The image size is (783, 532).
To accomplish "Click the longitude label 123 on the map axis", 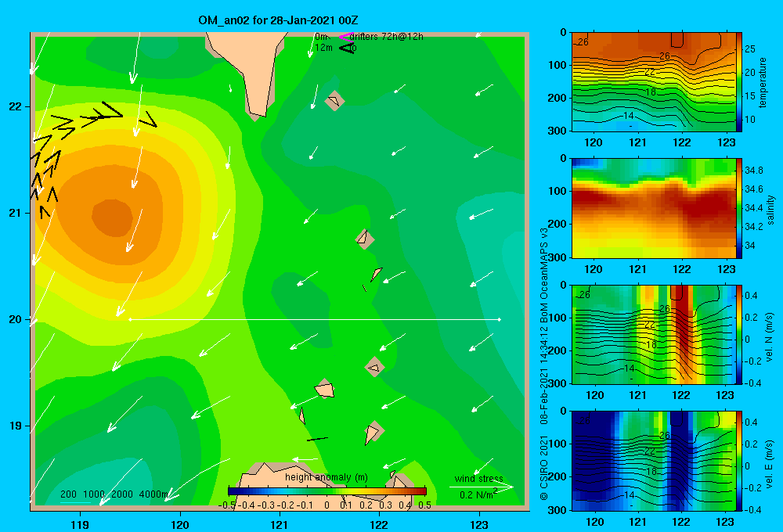I will tap(479, 525).
